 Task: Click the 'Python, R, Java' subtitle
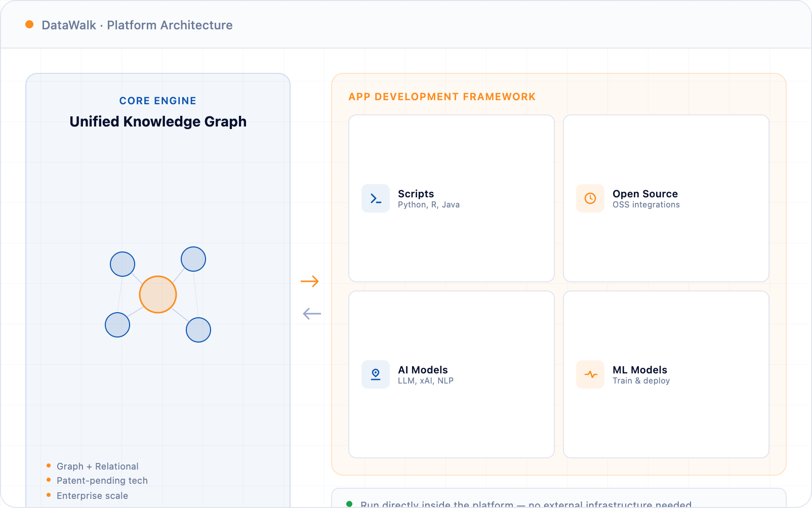(429, 205)
